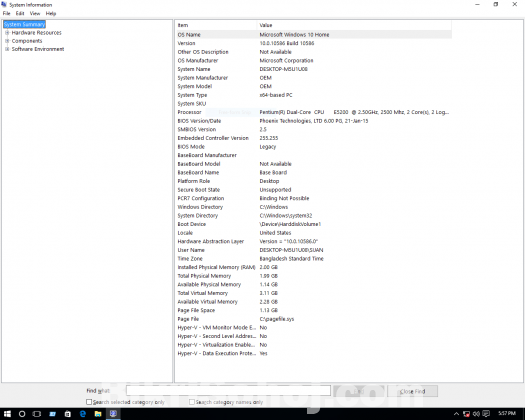Select Components tree item

[x=27, y=41]
